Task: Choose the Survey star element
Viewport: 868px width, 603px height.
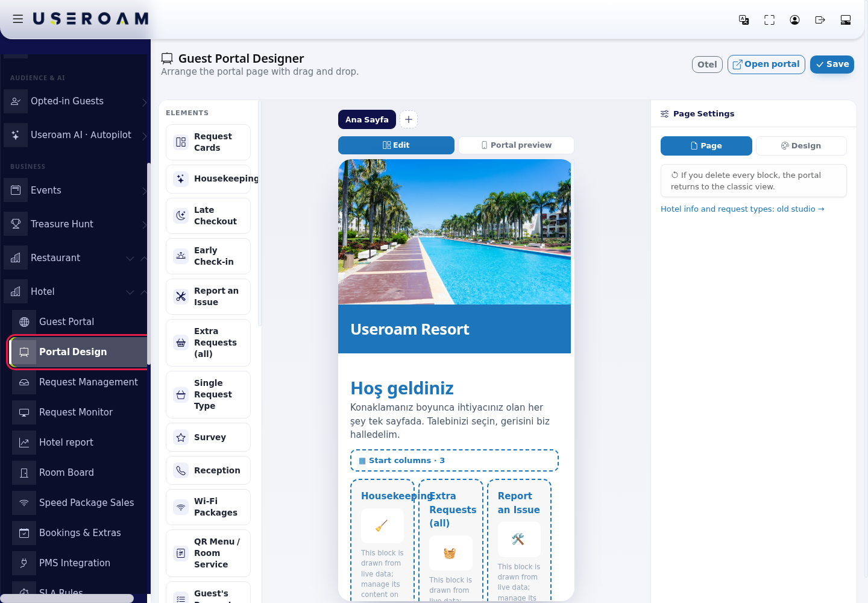Action: tap(208, 437)
